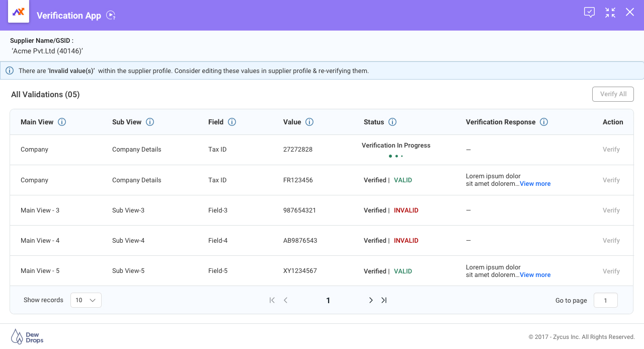This screenshot has height=349, width=644.
Task: Click INVALID status in Main View - 4 row
Action: coord(406,241)
